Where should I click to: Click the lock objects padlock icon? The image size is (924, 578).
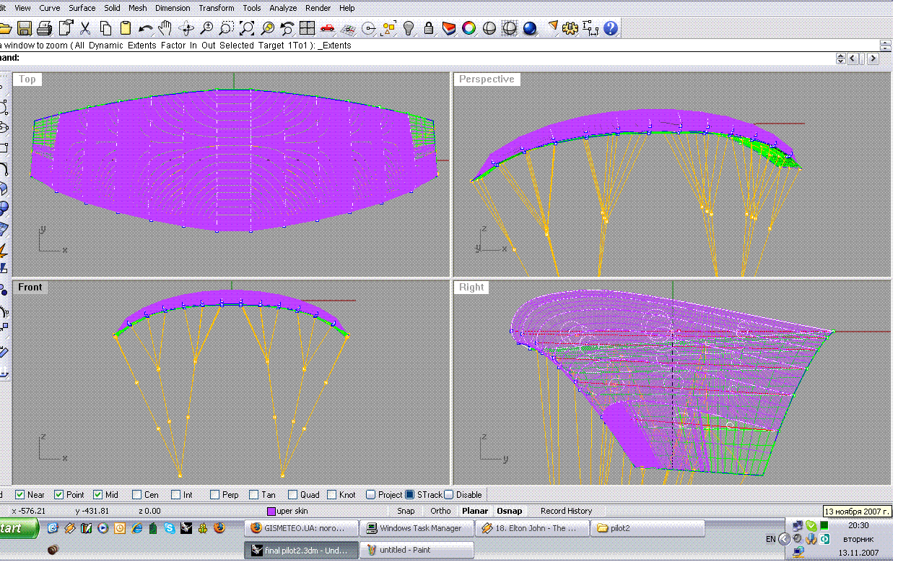[429, 29]
